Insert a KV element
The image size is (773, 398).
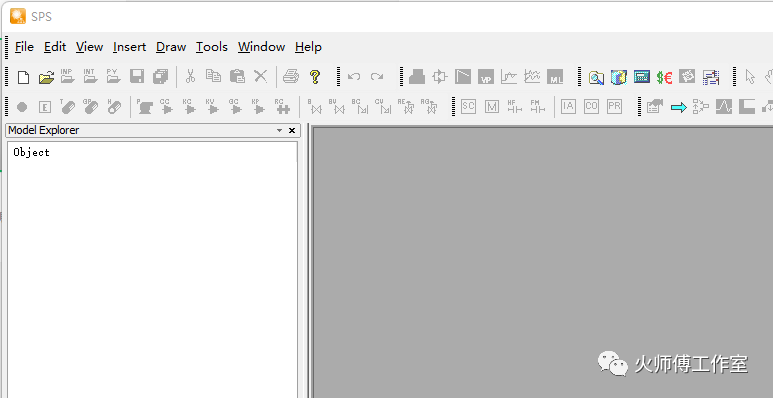pos(212,106)
